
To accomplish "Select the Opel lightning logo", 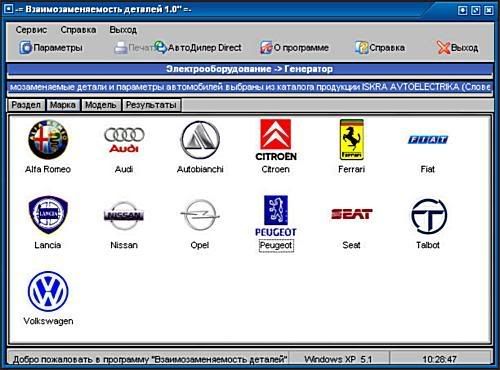I will click(x=200, y=215).
